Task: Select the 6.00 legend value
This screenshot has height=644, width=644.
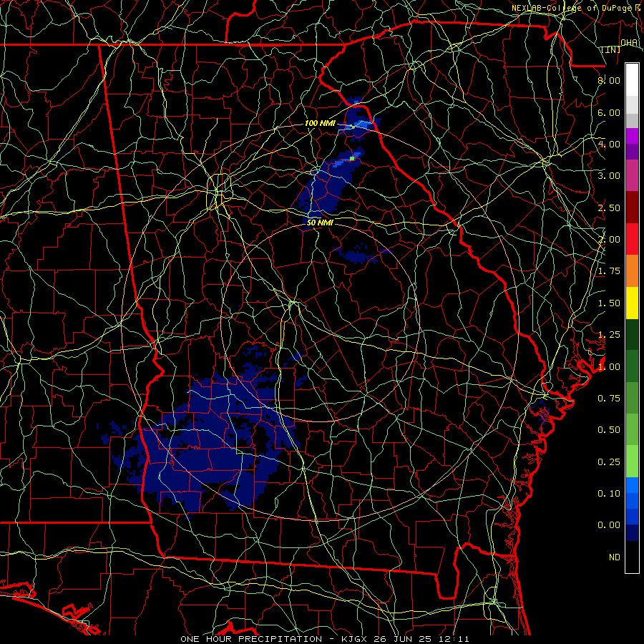Action: tap(609, 112)
